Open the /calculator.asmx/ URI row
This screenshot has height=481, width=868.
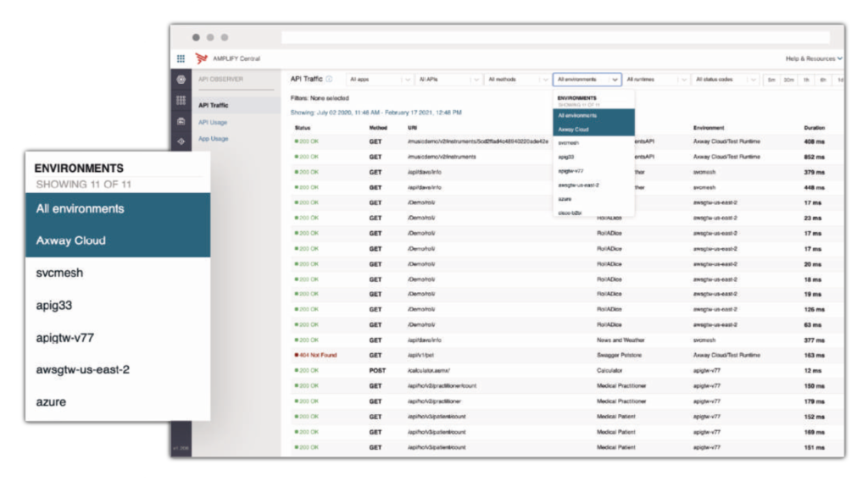(428, 370)
